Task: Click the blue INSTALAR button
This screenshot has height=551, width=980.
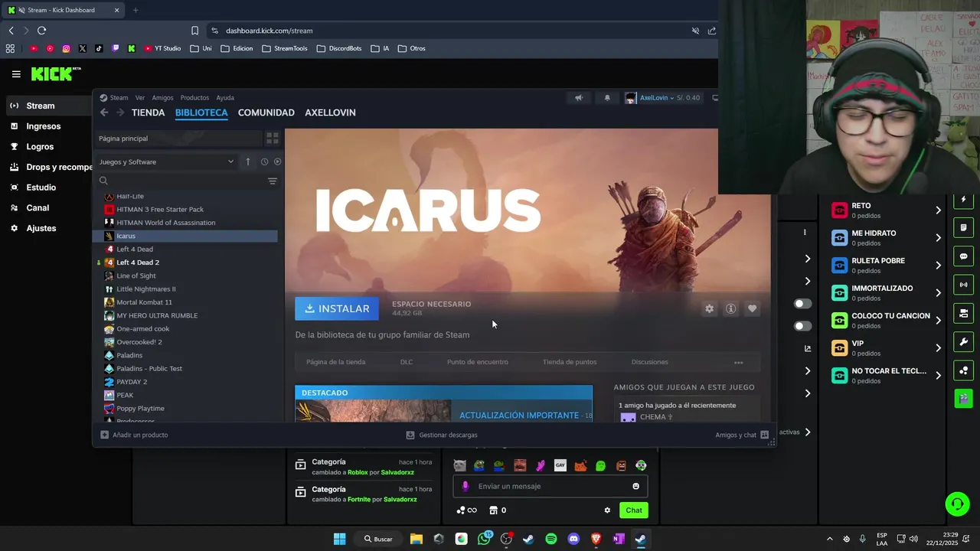Action: (x=337, y=308)
